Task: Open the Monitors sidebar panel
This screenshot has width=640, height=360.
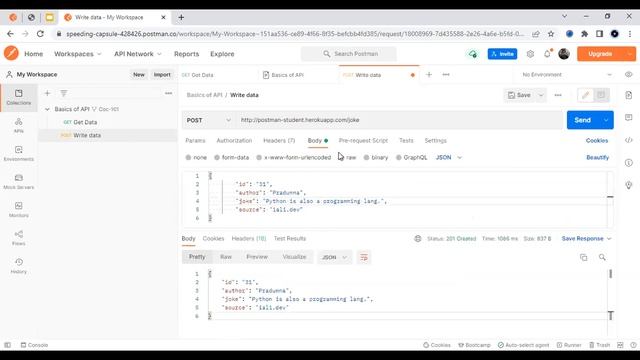Action: coord(19,209)
